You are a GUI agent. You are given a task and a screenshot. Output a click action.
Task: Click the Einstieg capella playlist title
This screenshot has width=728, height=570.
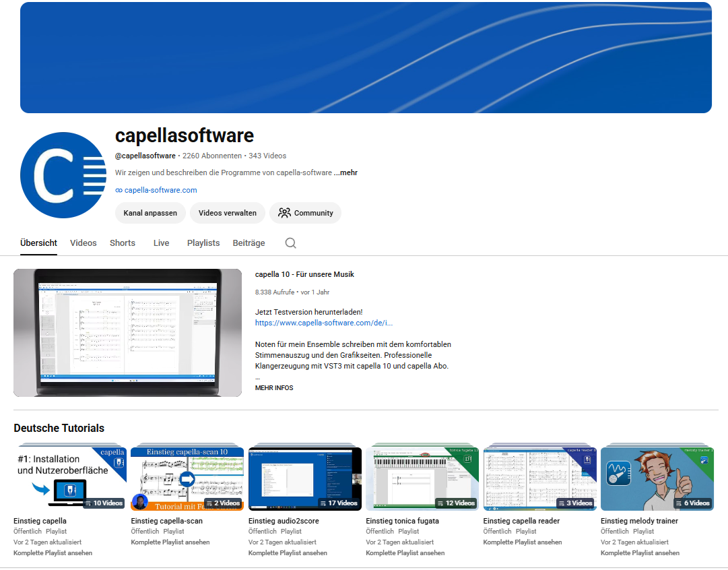40,521
